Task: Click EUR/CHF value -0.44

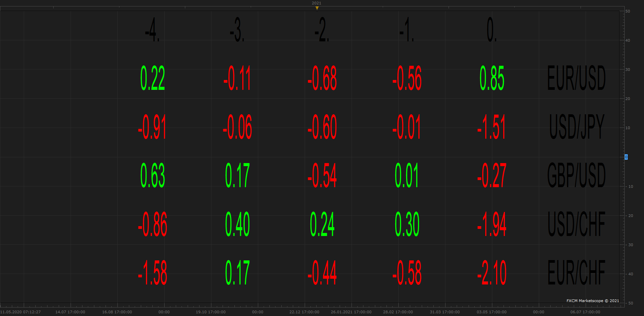Action: pos(322,273)
